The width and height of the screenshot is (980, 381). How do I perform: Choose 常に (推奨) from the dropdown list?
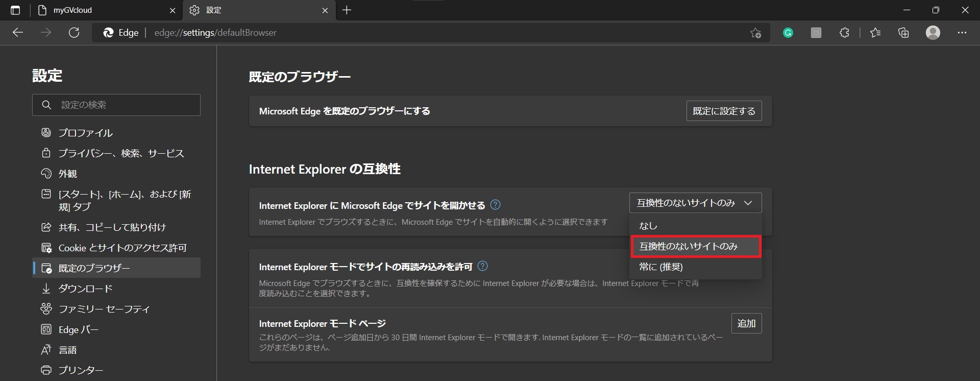tap(695, 267)
